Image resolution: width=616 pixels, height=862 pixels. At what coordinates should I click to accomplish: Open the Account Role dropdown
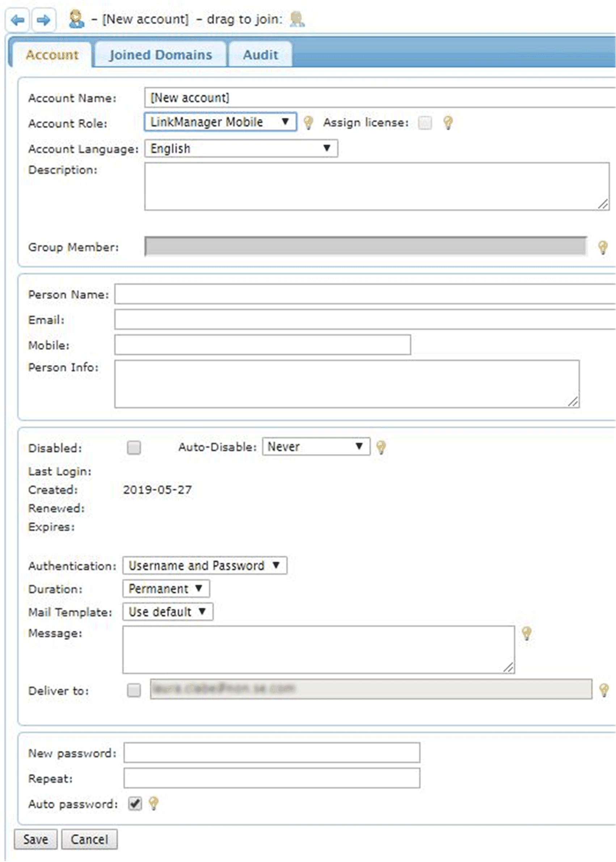click(220, 122)
